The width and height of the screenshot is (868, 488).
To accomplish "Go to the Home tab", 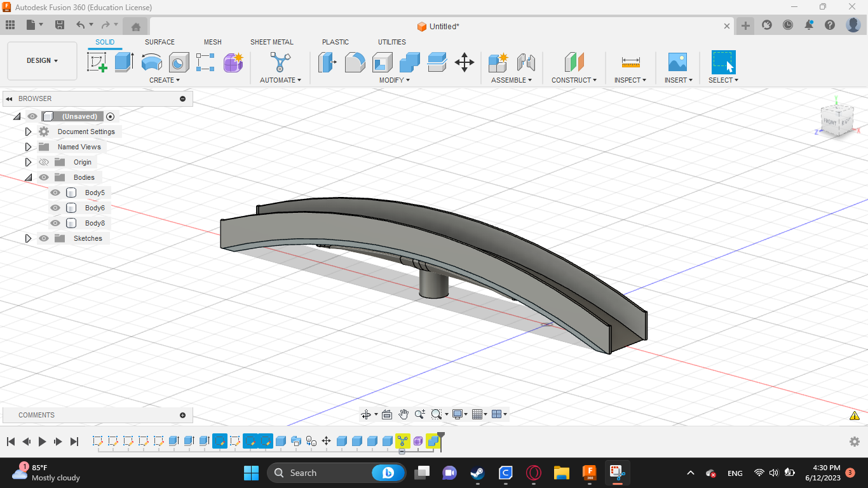I will point(135,26).
